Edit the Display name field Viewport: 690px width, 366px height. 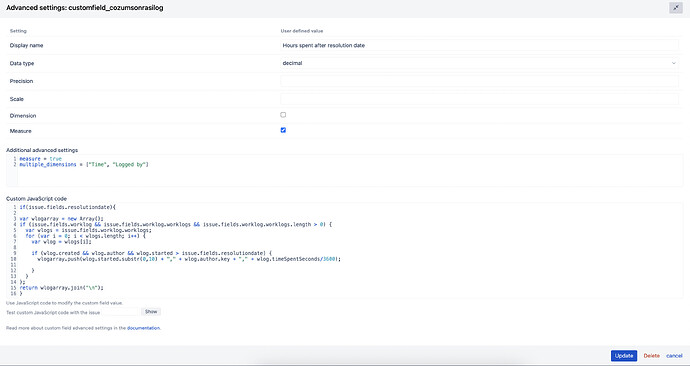coord(479,45)
